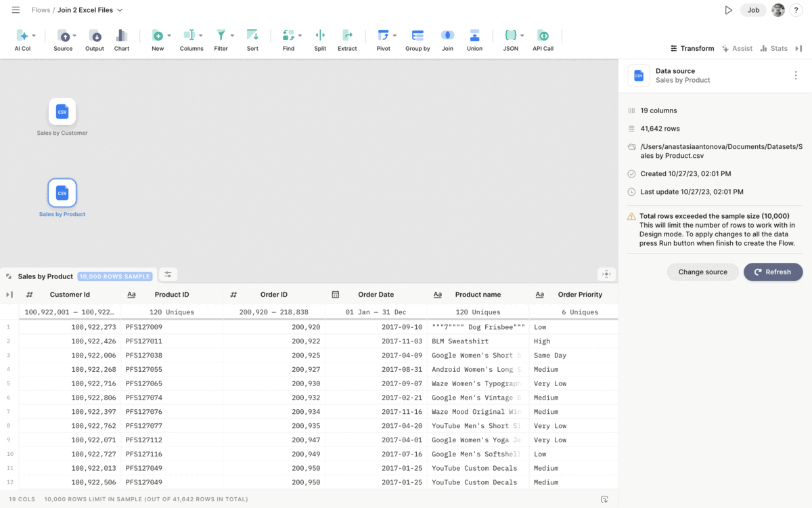
Task: Run the flow with play icon
Action: [728, 10]
